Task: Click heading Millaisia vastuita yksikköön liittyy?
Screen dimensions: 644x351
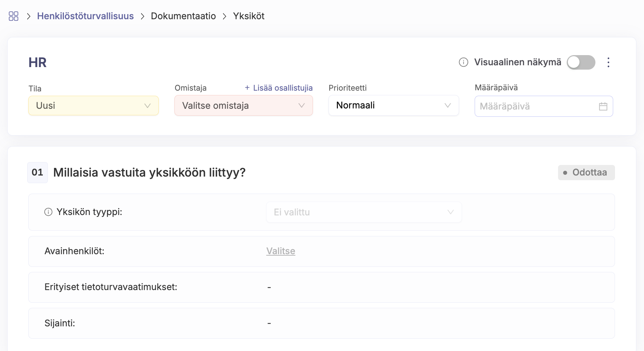Action: pyautogui.click(x=149, y=173)
